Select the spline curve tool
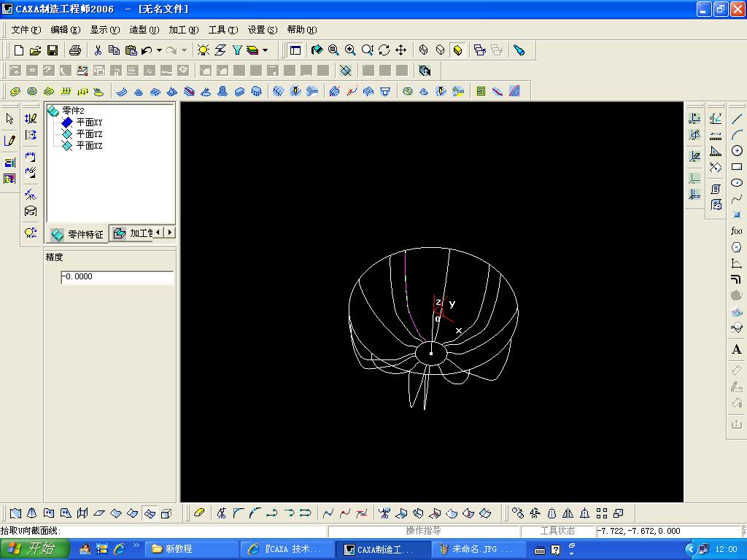 [737, 198]
